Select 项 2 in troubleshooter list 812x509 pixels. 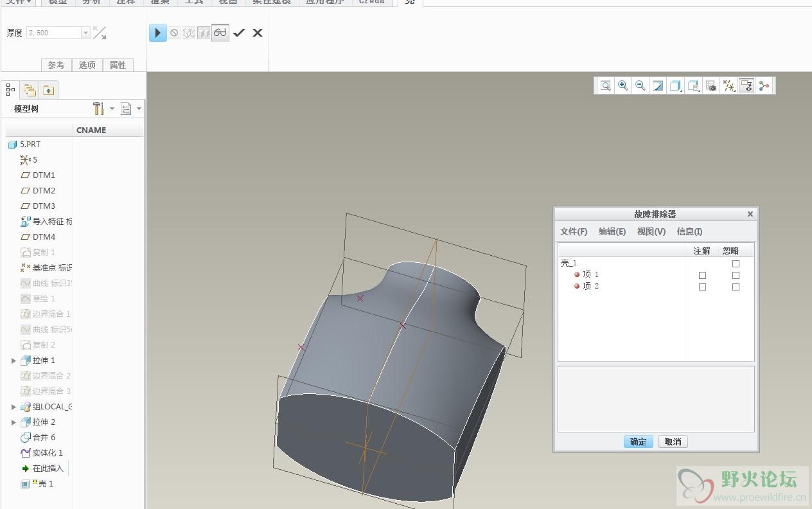[587, 286]
